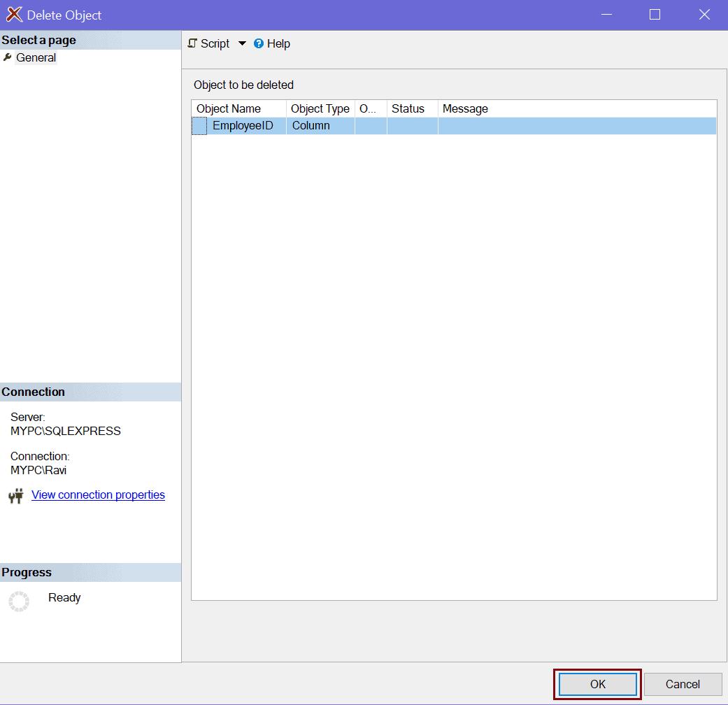This screenshot has width=728, height=705.
Task: Click the Script toolbar icon
Action: [192, 43]
